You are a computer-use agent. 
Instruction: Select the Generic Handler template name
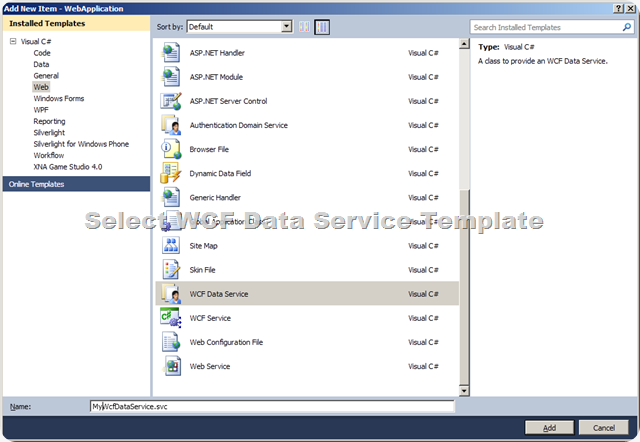(215, 198)
